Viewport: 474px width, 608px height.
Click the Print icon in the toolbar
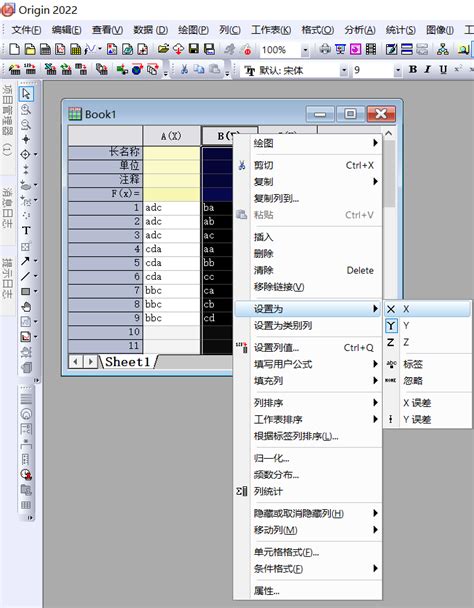tap(325, 49)
